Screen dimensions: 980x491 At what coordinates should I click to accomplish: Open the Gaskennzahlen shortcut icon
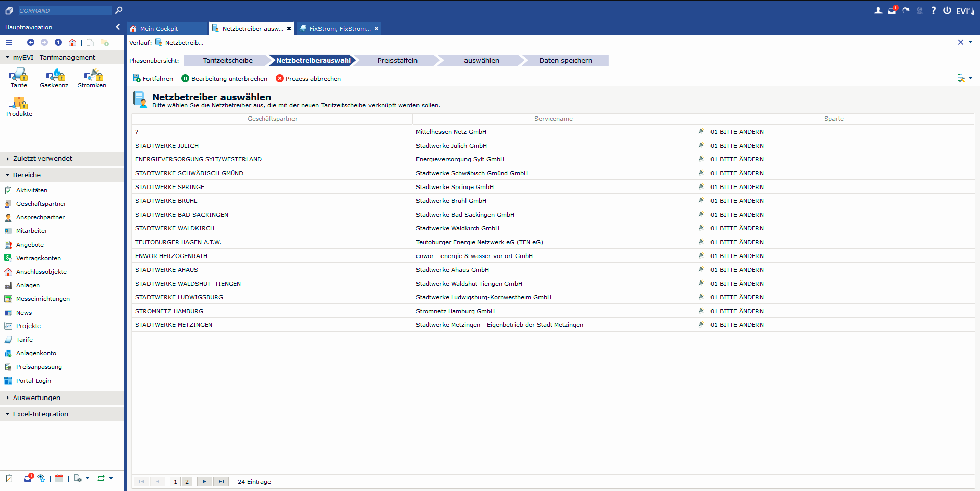[x=56, y=76]
